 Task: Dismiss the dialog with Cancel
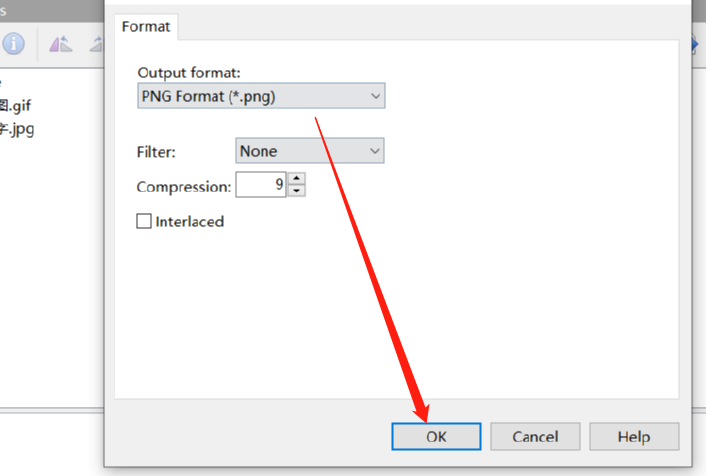535,437
